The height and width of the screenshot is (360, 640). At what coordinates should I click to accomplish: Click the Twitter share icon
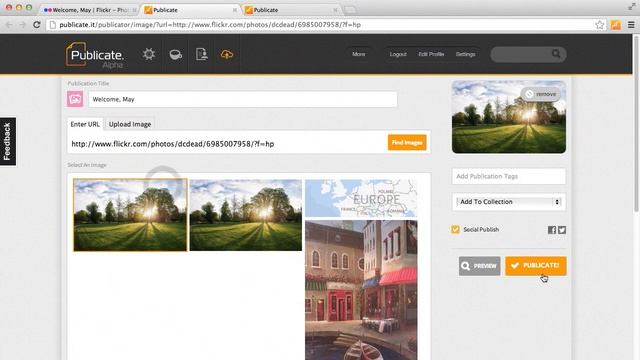[x=562, y=230]
